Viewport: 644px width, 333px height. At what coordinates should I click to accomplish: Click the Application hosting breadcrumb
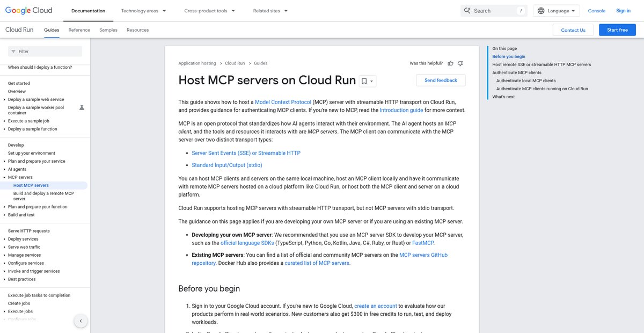click(197, 63)
